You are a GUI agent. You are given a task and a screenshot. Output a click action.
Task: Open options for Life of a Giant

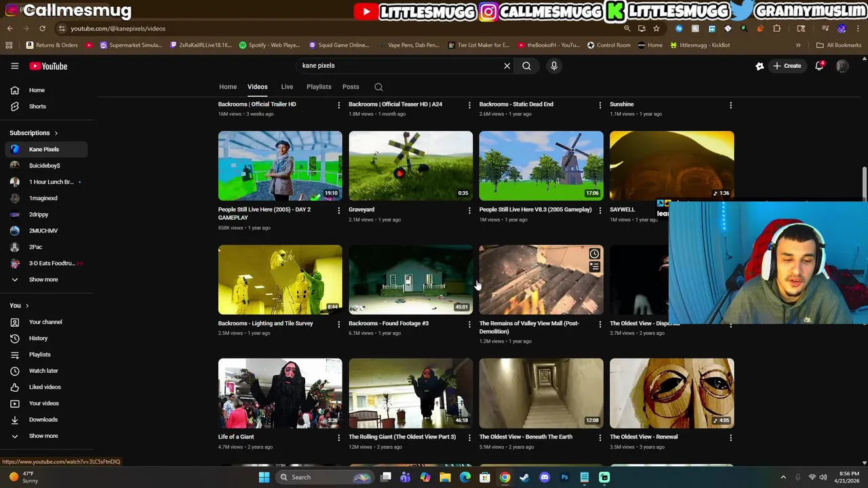338,439
